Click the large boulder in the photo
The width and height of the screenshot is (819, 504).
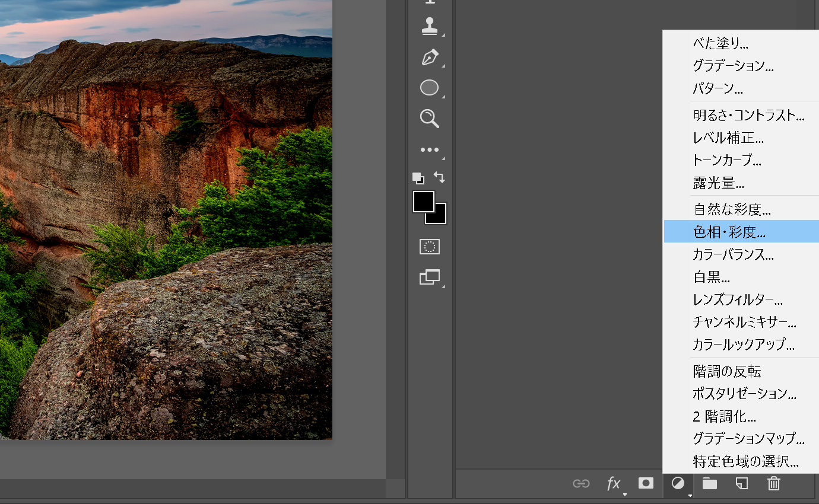tap(196, 344)
